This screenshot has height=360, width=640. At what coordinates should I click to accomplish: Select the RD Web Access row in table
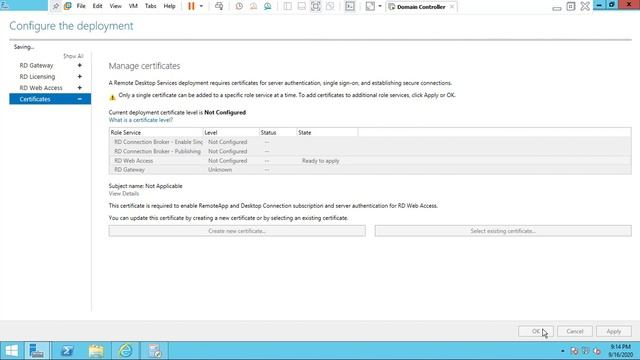[370, 161]
